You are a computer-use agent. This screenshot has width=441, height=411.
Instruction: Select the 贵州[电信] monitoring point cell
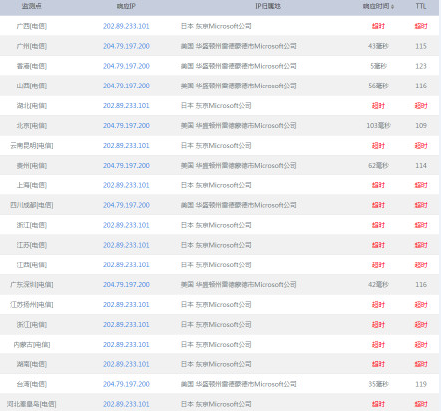click(32, 165)
